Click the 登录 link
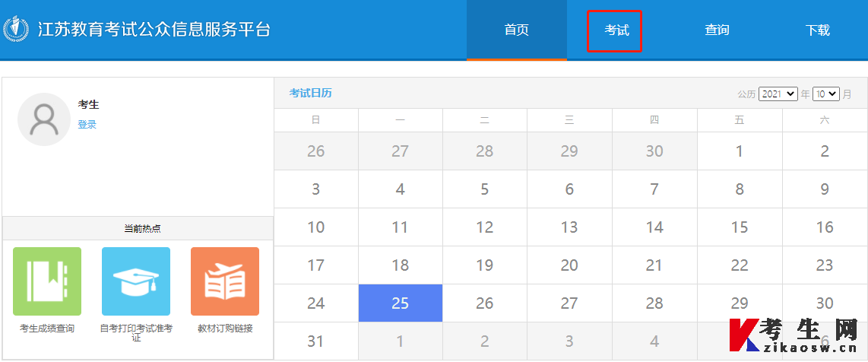Screen dimensions: 868x362 click(x=87, y=125)
